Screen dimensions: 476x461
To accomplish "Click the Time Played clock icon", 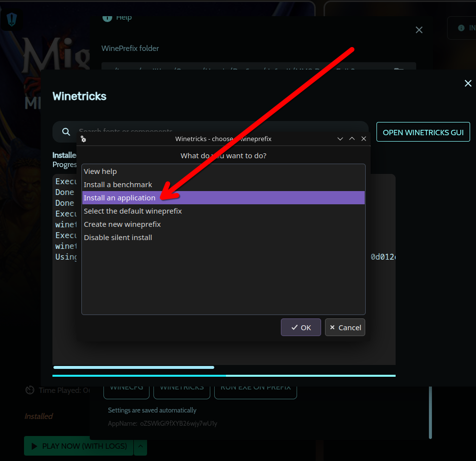I will pos(30,390).
